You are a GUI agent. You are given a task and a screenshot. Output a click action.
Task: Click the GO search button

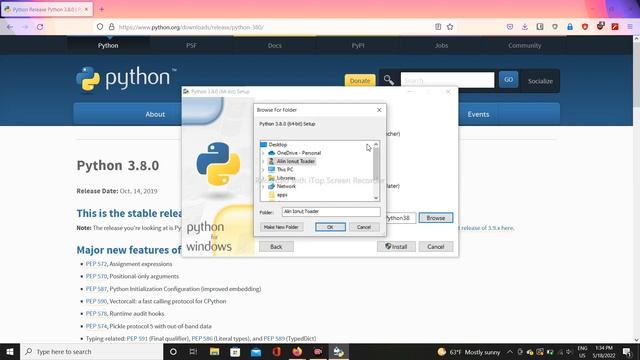(x=508, y=80)
